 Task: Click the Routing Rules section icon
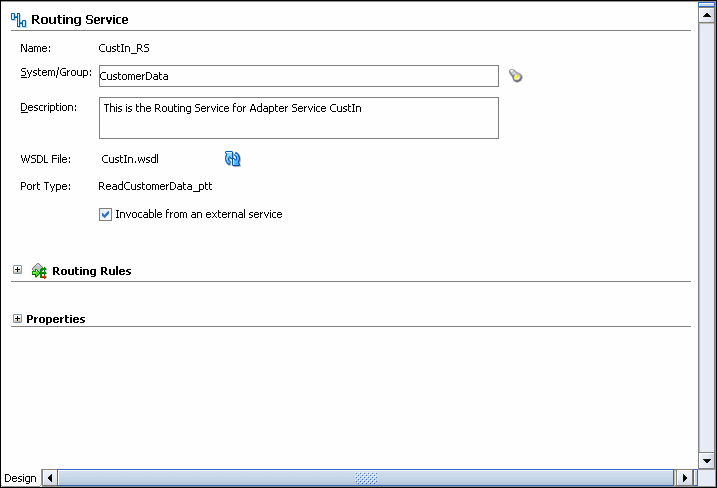[x=39, y=271]
